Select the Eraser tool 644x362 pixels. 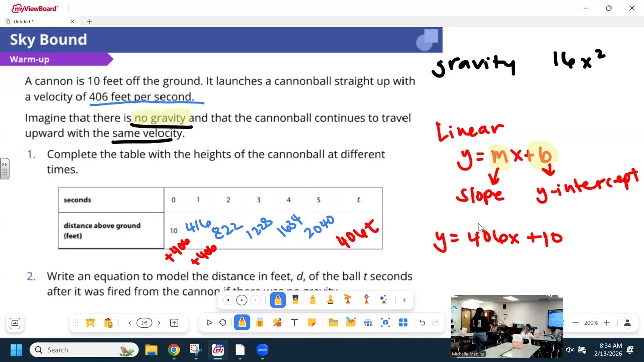click(260, 323)
